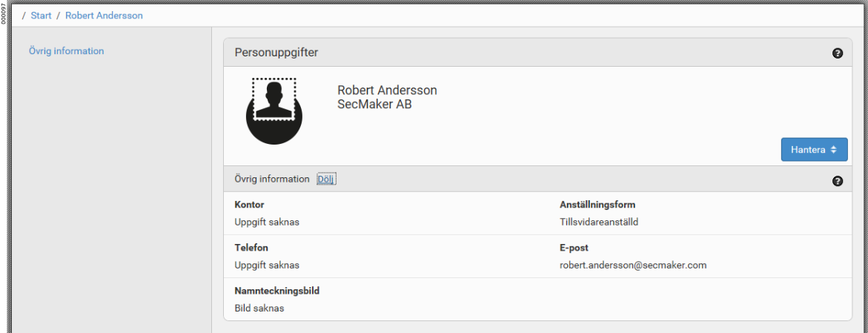Click the help icon in Personuppgifter header
This screenshot has height=333, width=868.
838,53
